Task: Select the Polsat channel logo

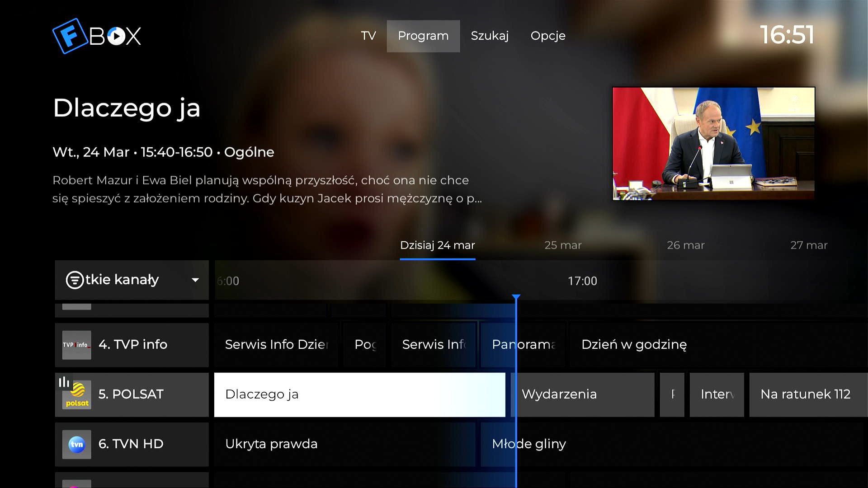Action: pos(76,394)
